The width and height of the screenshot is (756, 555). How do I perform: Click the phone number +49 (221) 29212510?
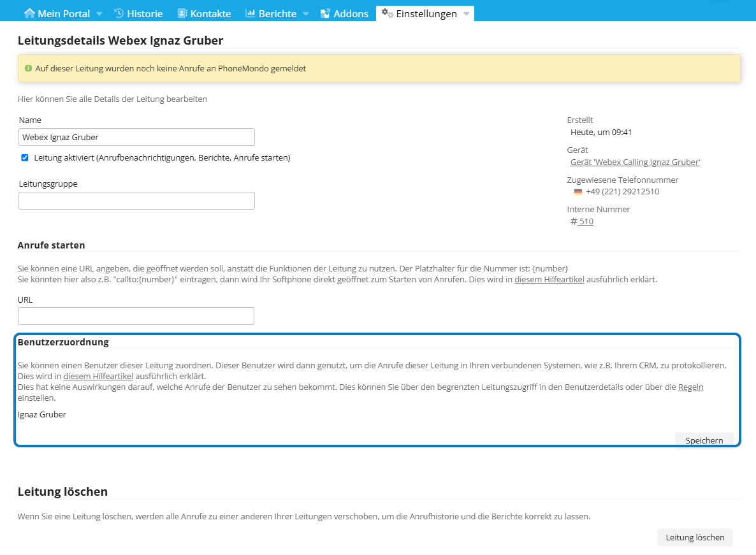(622, 192)
